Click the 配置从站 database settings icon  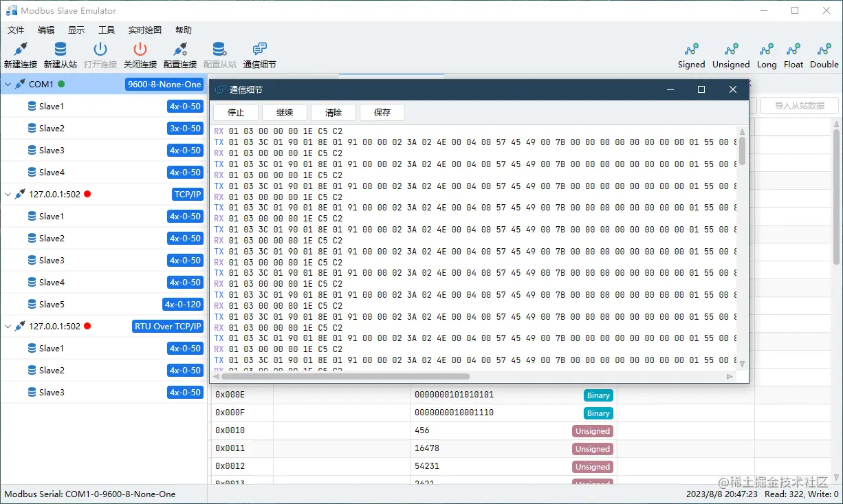pyautogui.click(x=219, y=49)
